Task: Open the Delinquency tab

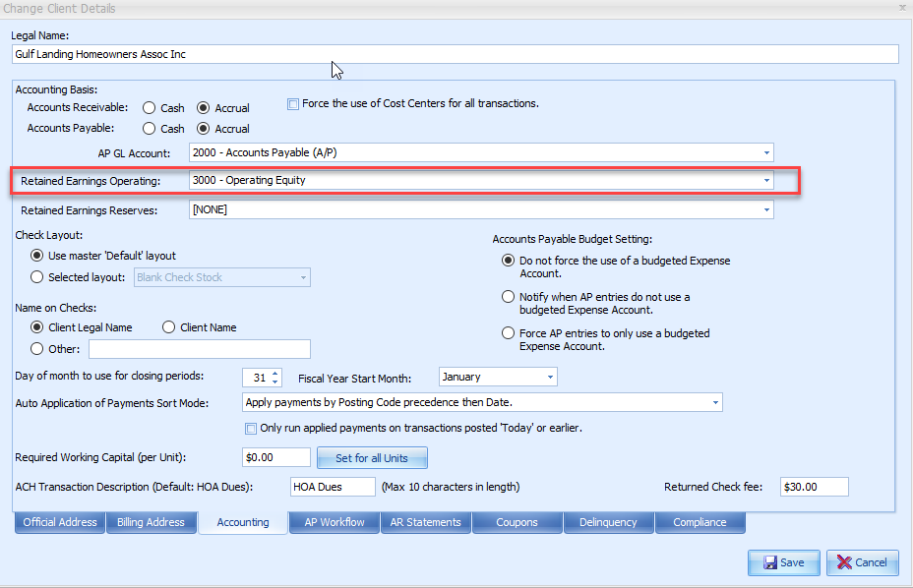Action: (x=608, y=522)
